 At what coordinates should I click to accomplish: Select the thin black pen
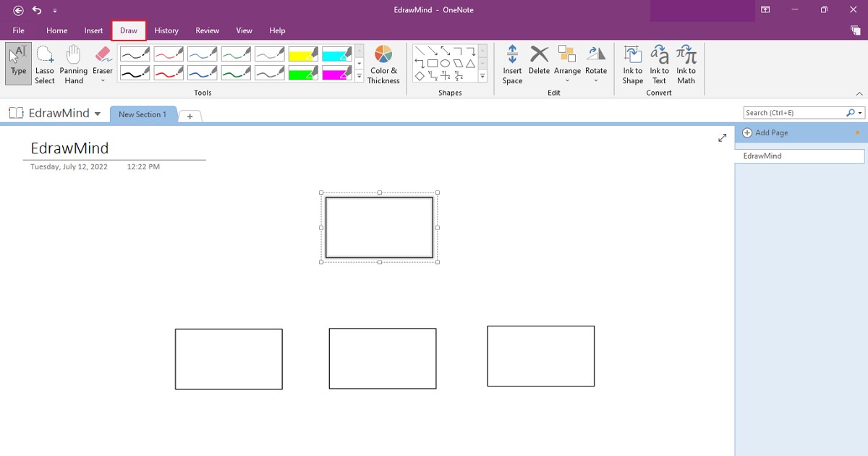[x=135, y=54]
